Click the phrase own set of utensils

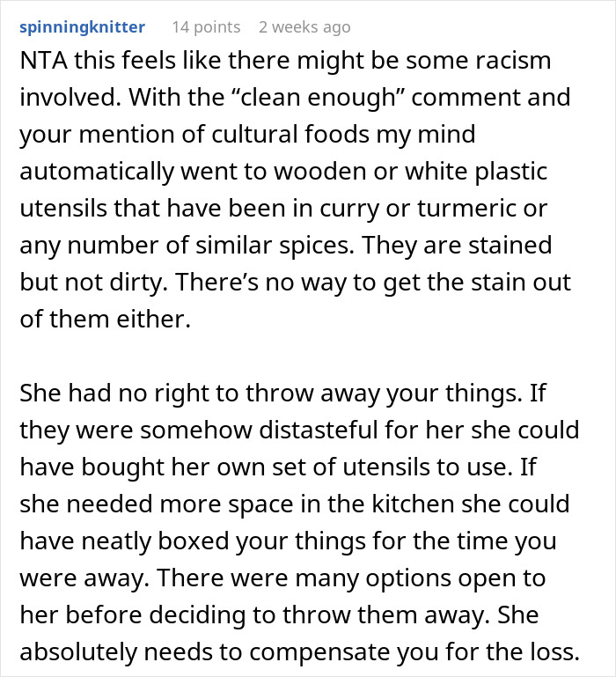coord(323,467)
